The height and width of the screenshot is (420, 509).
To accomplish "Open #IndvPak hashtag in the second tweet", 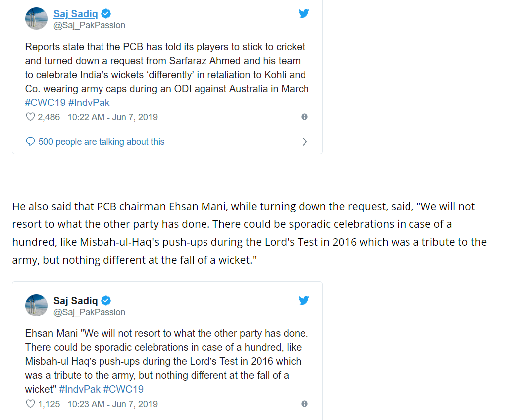I will point(80,389).
